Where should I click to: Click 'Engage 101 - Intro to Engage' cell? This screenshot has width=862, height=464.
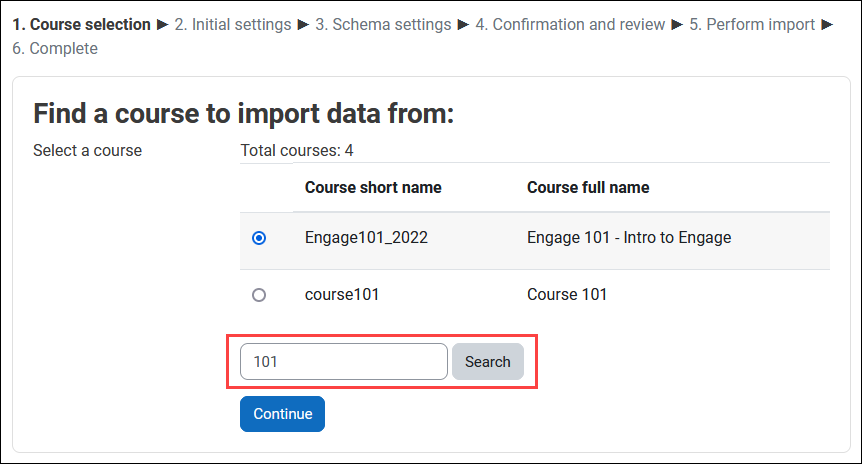pyautogui.click(x=629, y=237)
